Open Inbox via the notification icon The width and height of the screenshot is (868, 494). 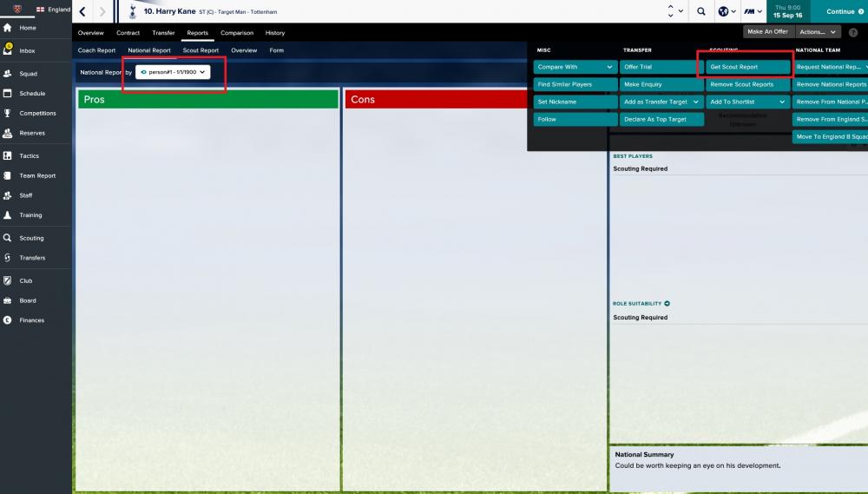click(8, 50)
